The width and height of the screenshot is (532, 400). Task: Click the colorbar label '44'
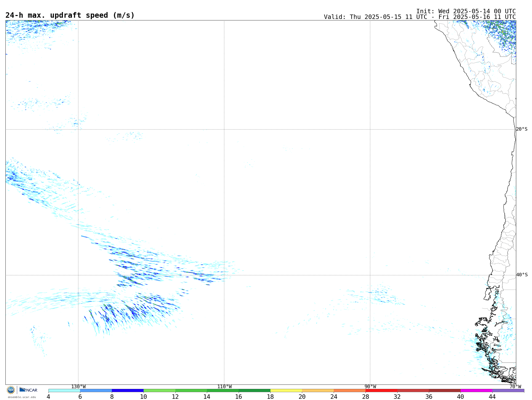[492, 397]
